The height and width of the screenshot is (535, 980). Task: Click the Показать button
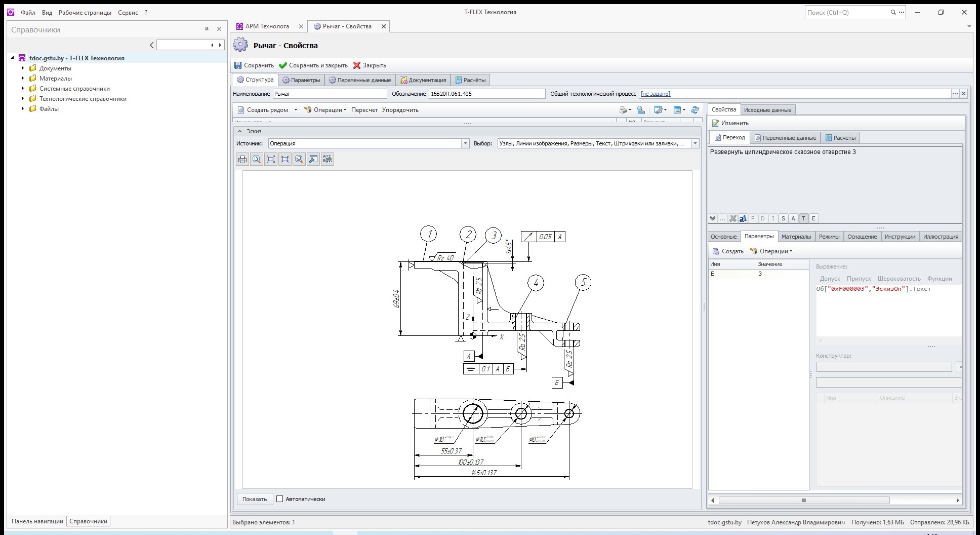255,499
